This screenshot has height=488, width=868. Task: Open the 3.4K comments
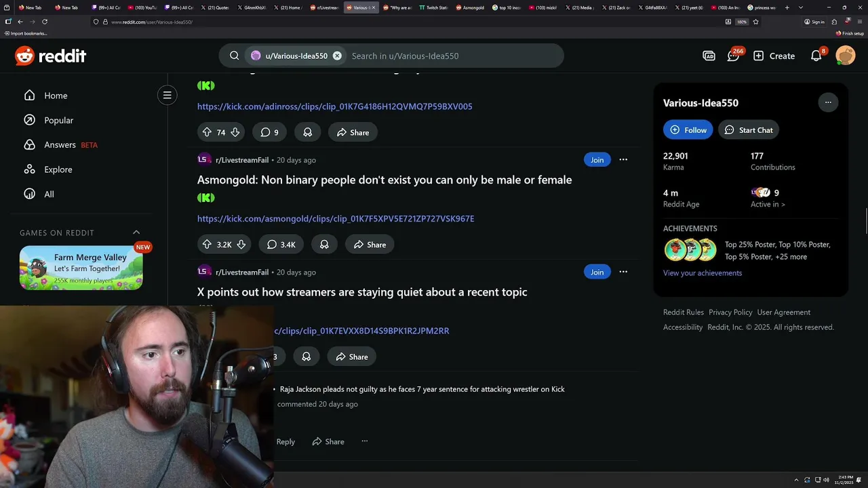click(x=281, y=245)
